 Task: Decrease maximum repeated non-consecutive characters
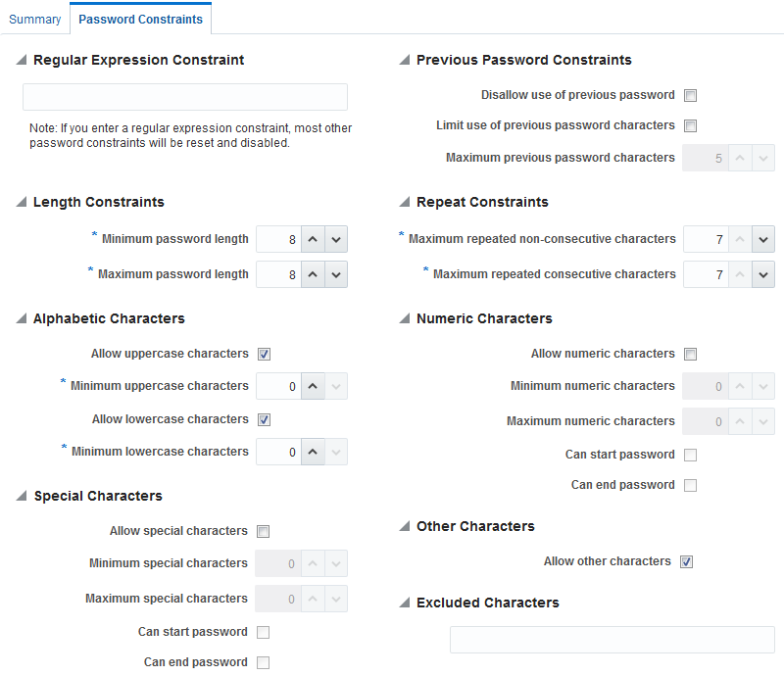[763, 239]
